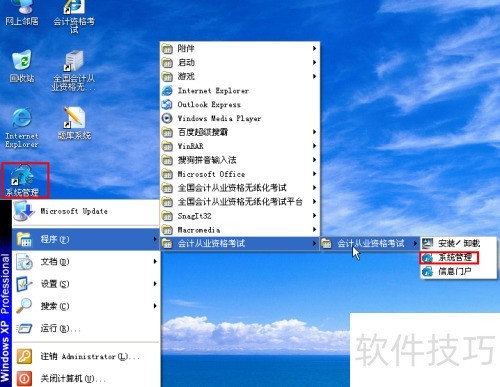Select WinRAR in programs list
500x387 pixels.
(x=240, y=146)
